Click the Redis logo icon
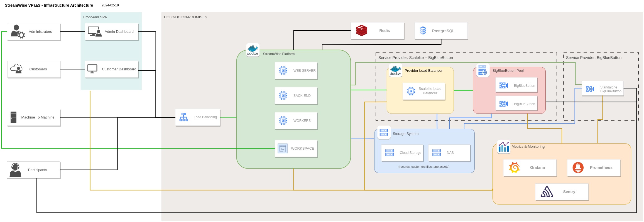Viewport: 644px width, 222px height. [x=361, y=31]
